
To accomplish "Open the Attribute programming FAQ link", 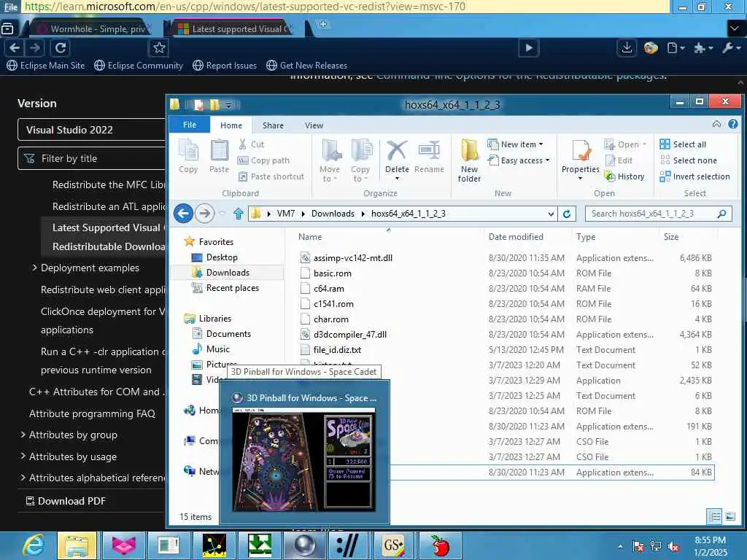I will click(92, 413).
